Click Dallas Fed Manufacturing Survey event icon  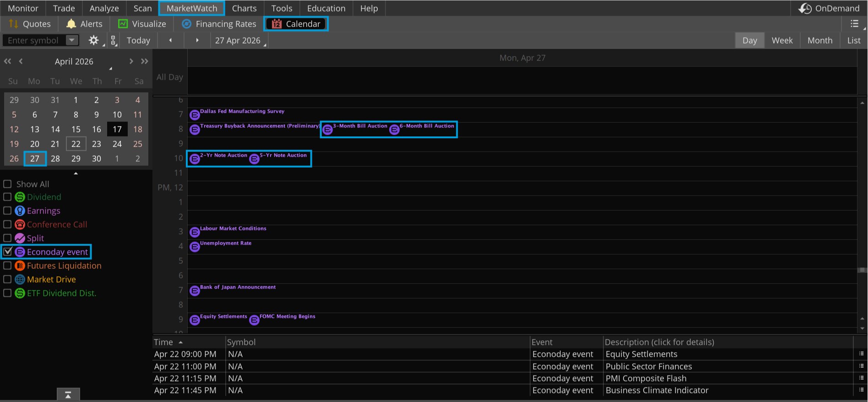pyautogui.click(x=195, y=115)
